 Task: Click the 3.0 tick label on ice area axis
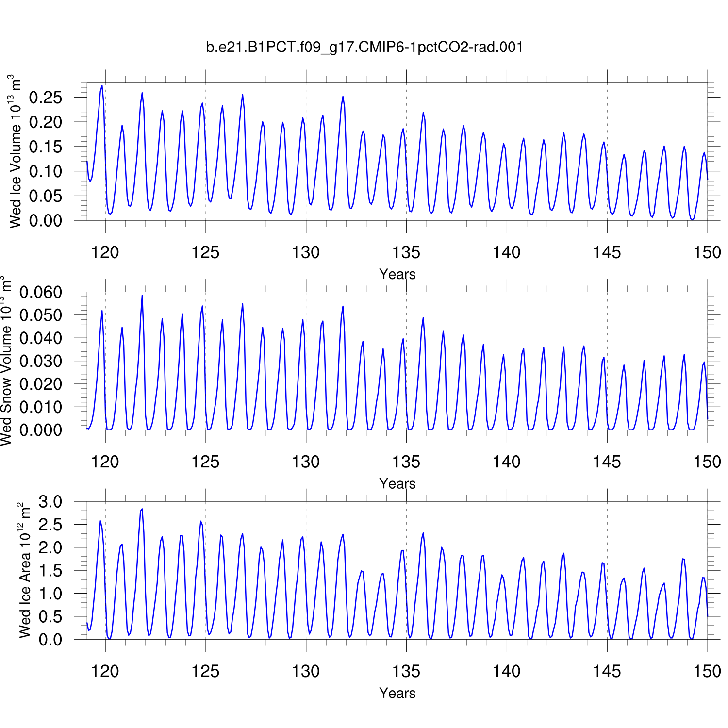[x=50, y=502]
